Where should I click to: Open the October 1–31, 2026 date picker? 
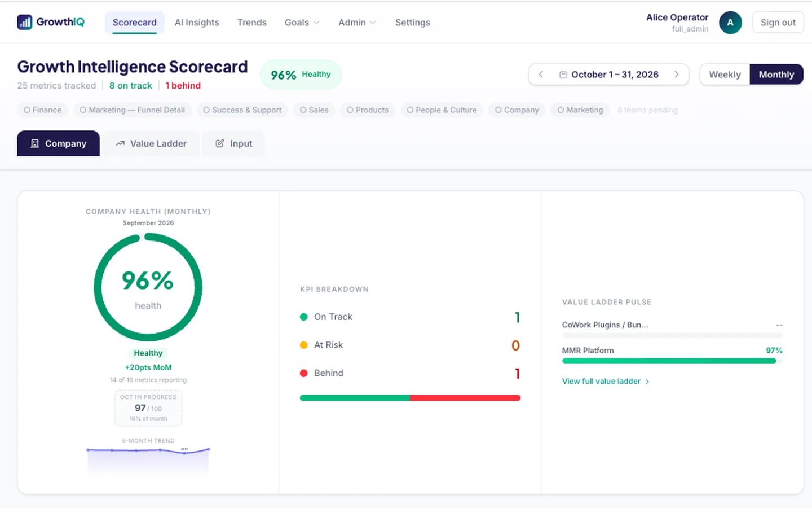click(608, 75)
